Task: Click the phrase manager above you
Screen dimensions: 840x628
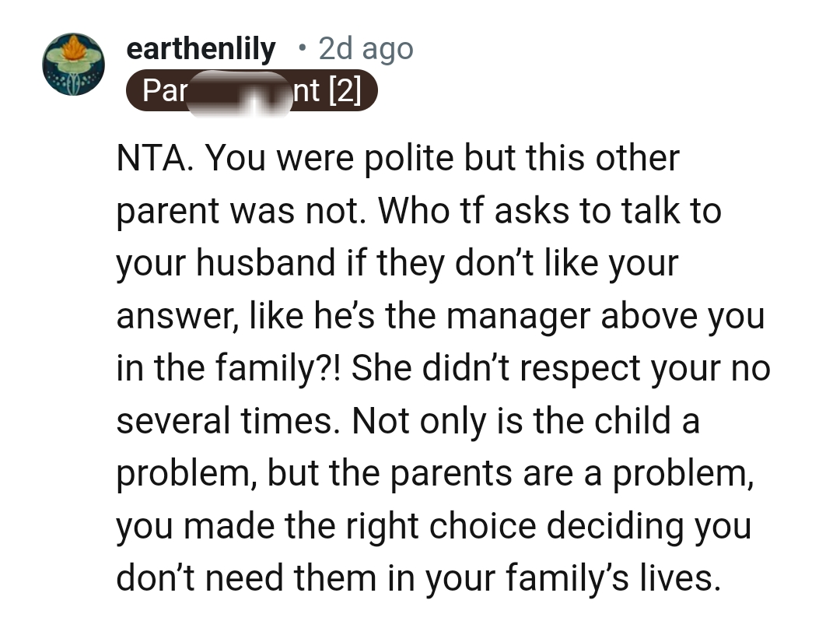Action: pos(607,315)
